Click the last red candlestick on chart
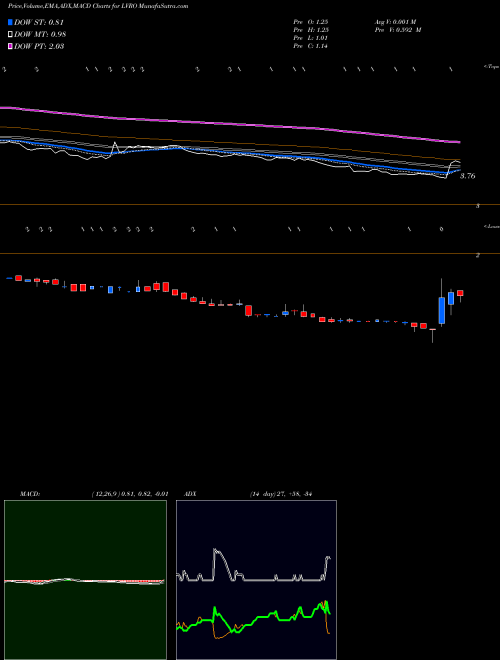The width and height of the screenshot is (500, 660). pos(460,293)
